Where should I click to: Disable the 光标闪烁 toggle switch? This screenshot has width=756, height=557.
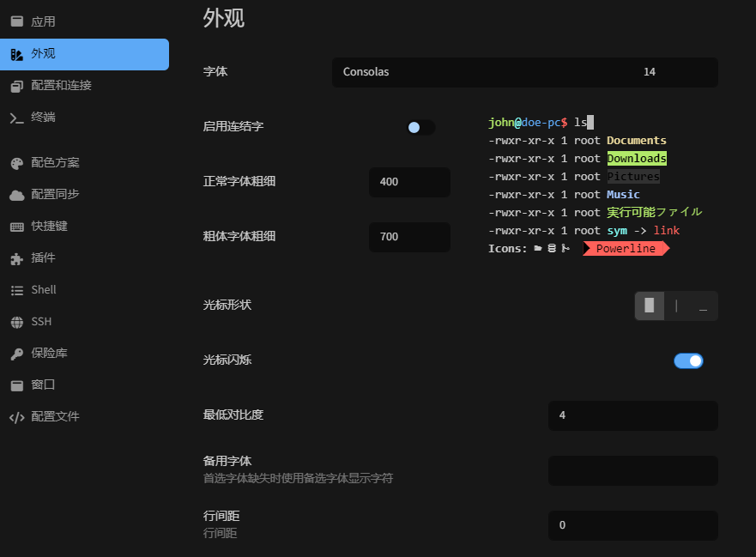point(688,360)
